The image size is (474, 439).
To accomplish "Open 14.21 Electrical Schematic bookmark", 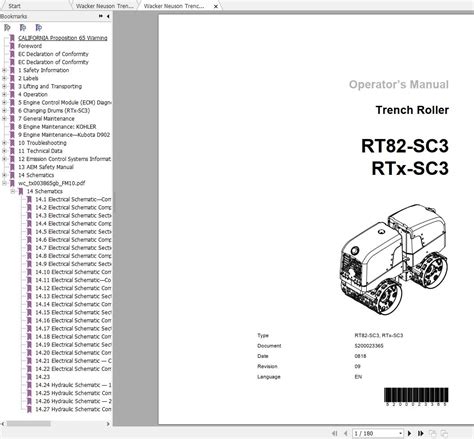I will click(x=73, y=361).
